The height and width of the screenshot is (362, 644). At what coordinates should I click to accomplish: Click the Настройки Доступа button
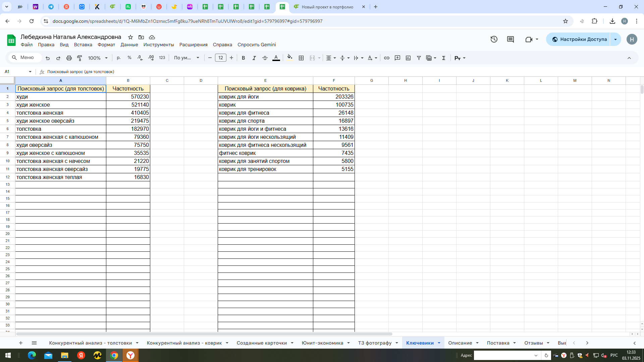(x=579, y=39)
